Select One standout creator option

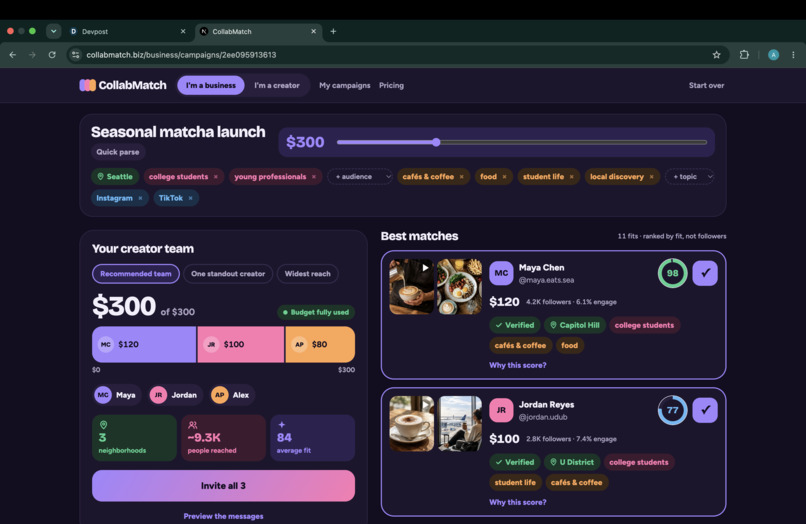[x=228, y=274]
